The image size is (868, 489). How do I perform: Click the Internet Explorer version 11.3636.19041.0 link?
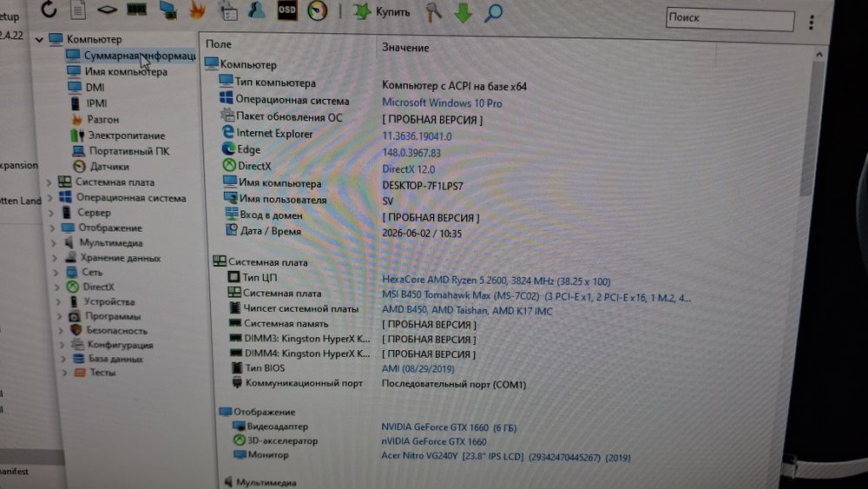[417, 136]
